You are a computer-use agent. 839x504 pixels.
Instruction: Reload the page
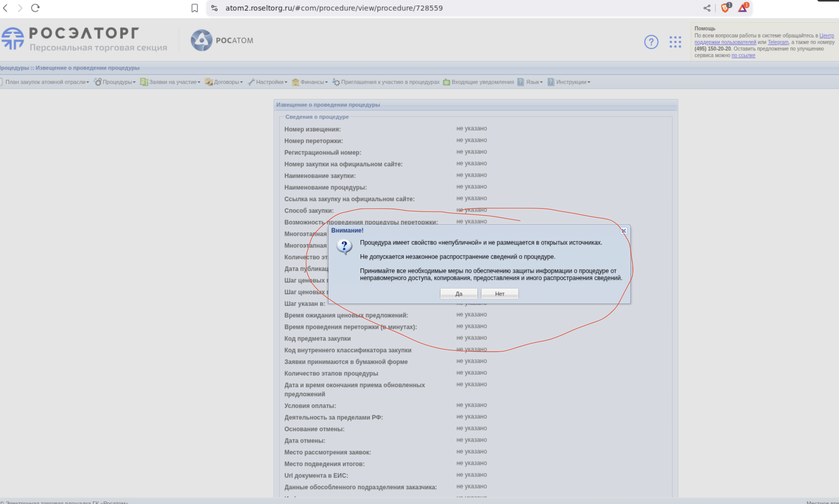pos(35,8)
